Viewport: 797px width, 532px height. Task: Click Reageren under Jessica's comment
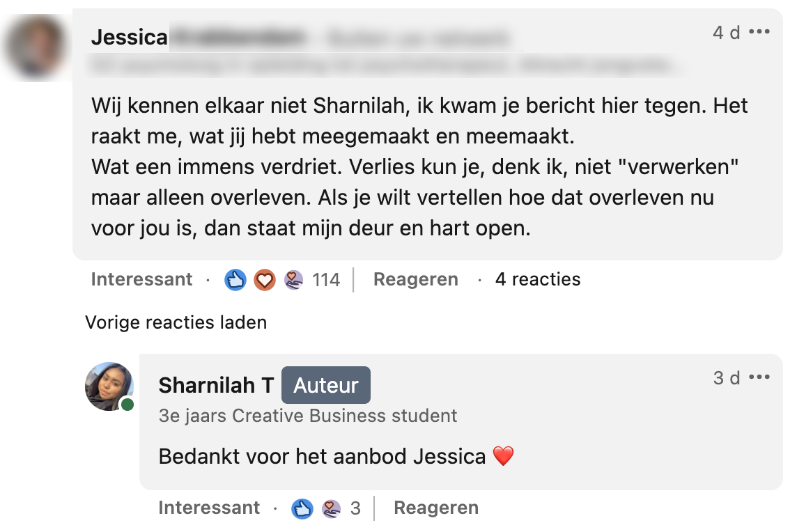tap(415, 280)
